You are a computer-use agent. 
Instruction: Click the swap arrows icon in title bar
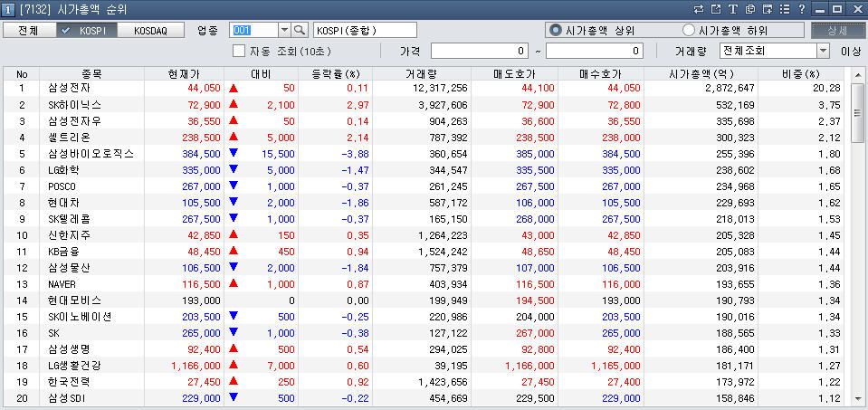coord(698,9)
